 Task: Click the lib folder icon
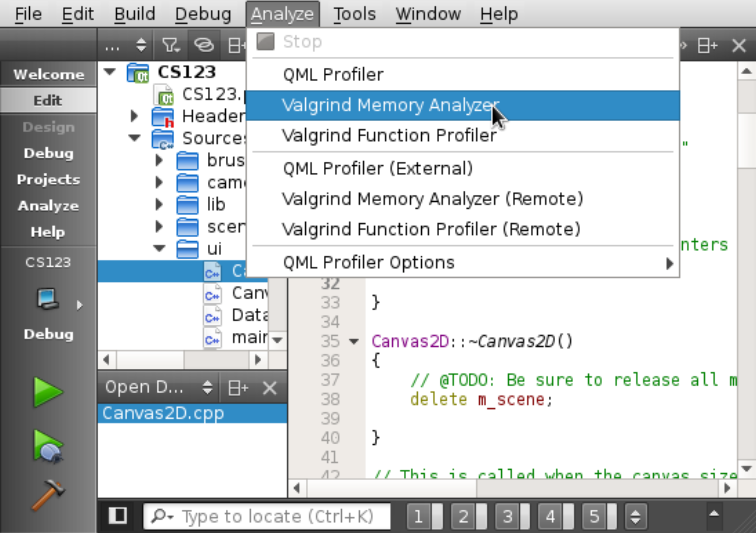coord(187,205)
